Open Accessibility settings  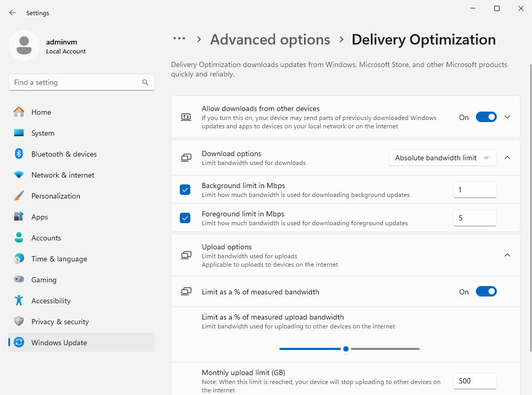pyautogui.click(x=82, y=301)
